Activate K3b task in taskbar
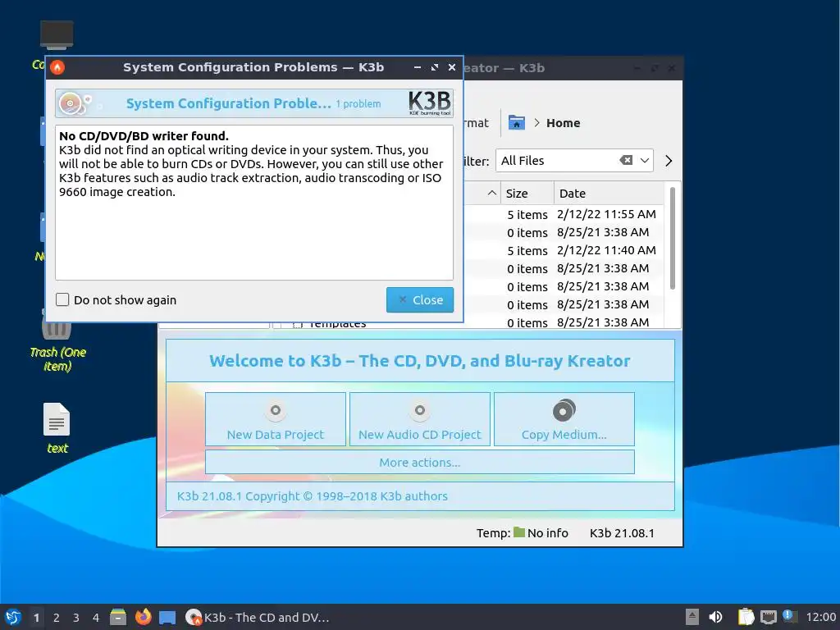 tap(257, 617)
